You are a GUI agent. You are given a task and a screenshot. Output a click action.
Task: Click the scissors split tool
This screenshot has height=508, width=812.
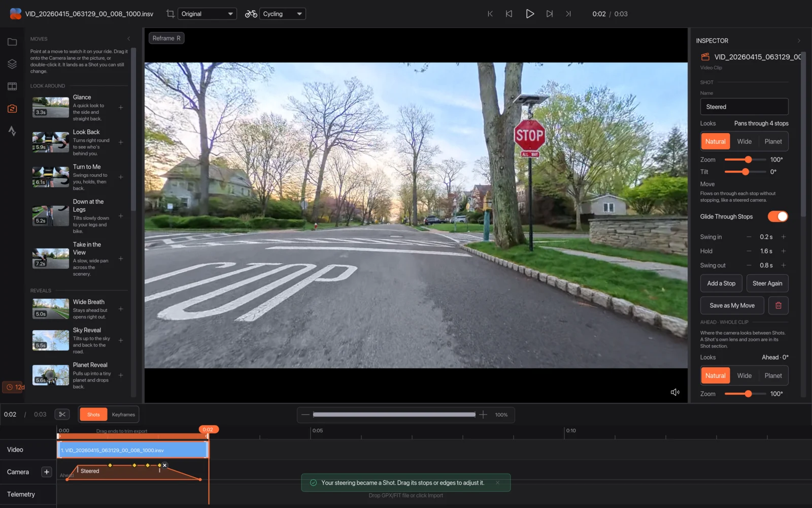point(62,415)
